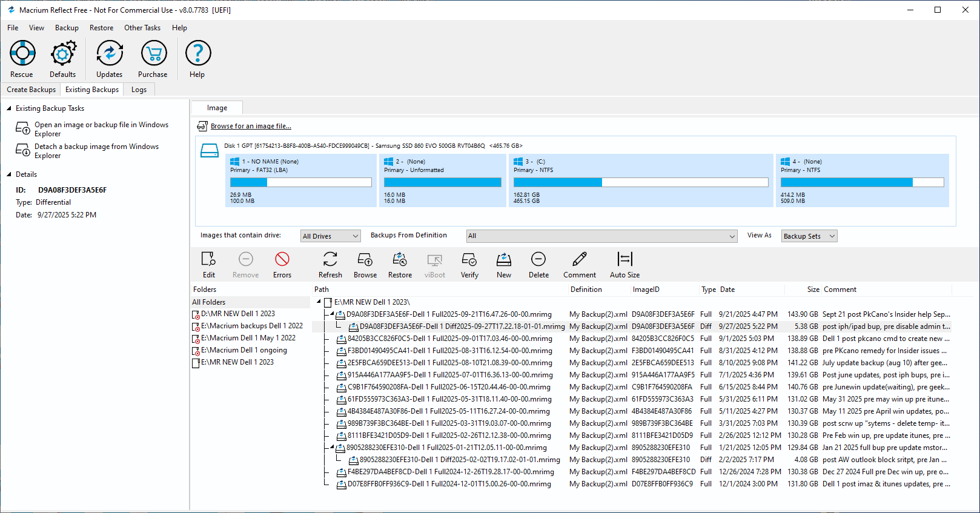Image resolution: width=980 pixels, height=513 pixels.
Task: Collapse the 8905288230EFE310 Full backup set
Action: coord(331,448)
